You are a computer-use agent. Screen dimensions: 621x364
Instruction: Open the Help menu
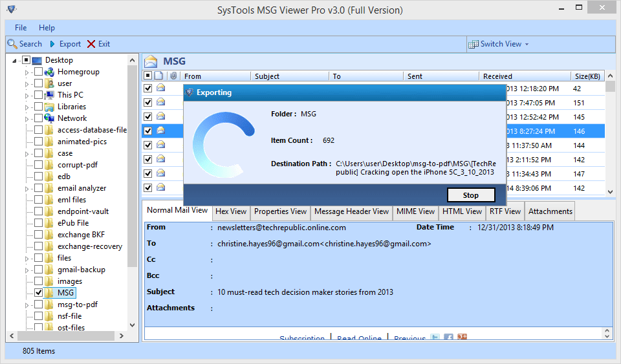(x=47, y=28)
